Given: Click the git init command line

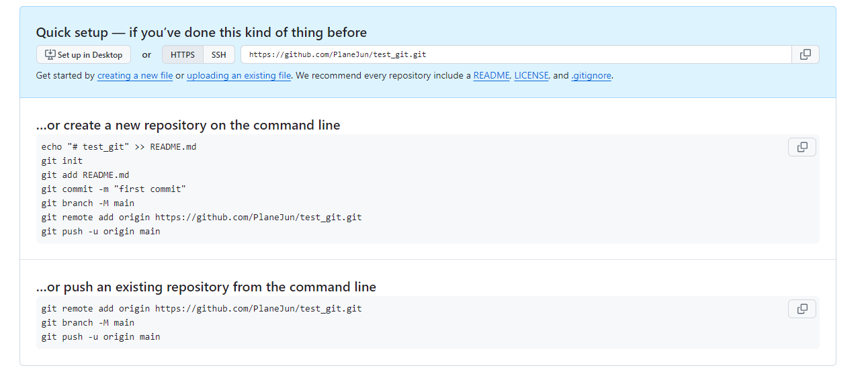Looking at the screenshot, I should click(62, 160).
